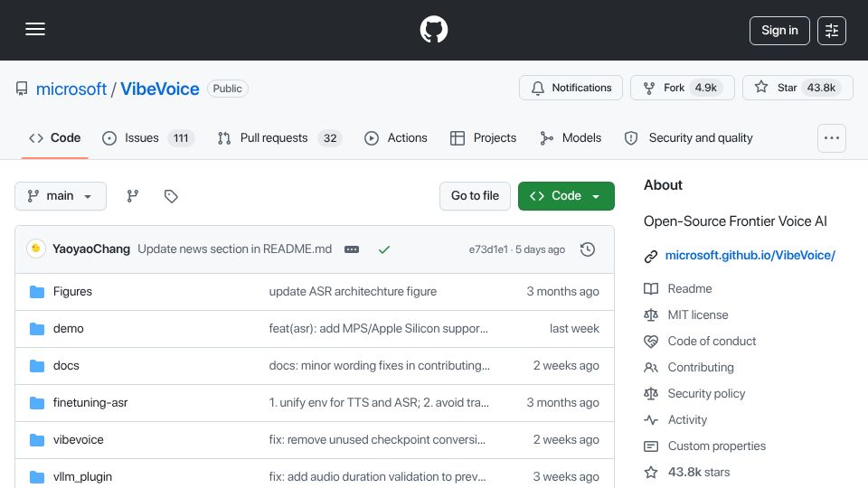Click the folder icon beside Figures
Screen dimensions: 868x488
[x=37, y=292]
